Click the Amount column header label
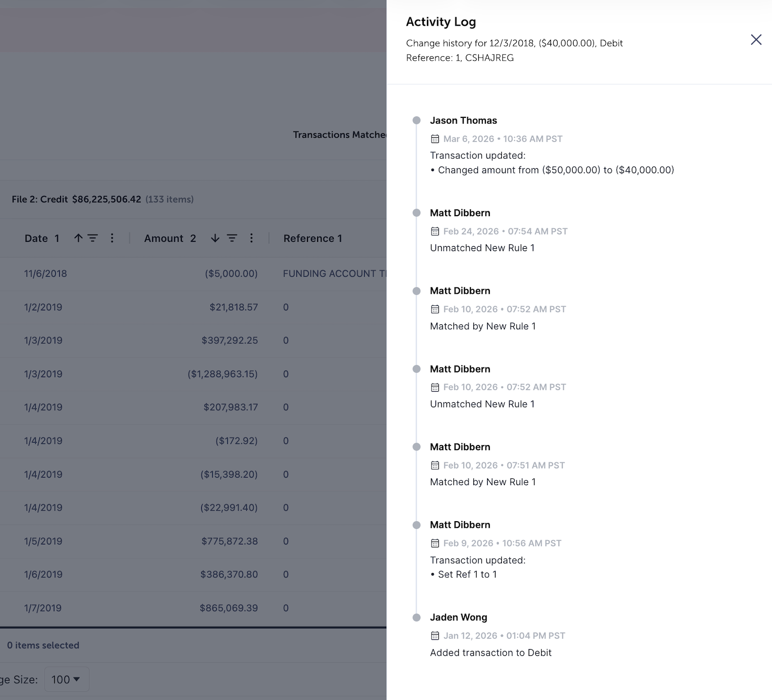Screen dimensions: 772x700 click(x=164, y=239)
